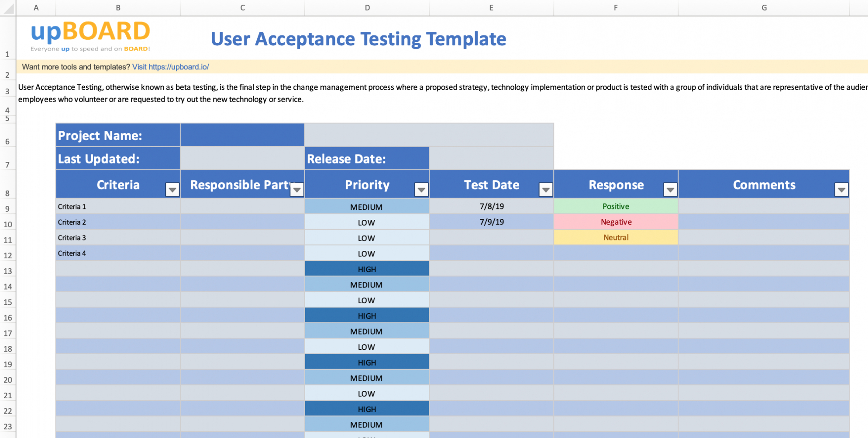This screenshot has height=438, width=868.
Task: Open the Response column filter dropdown
Action: click(x=670, y=189)
